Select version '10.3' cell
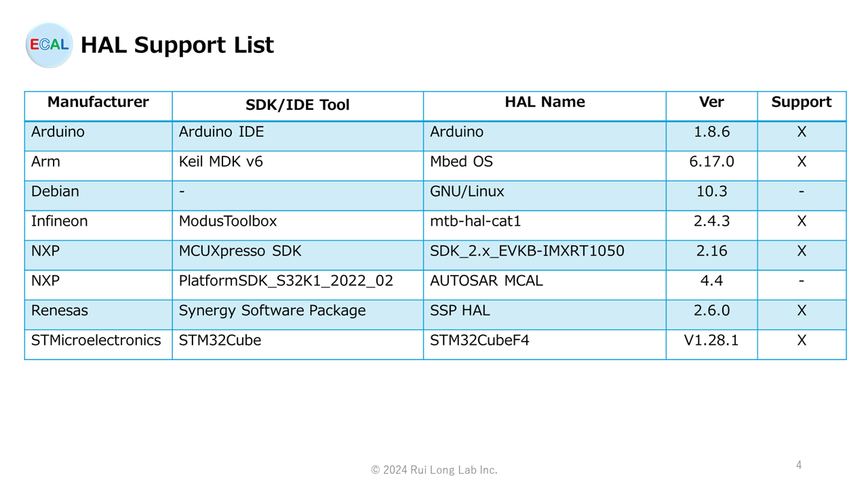 coord(711,196)
